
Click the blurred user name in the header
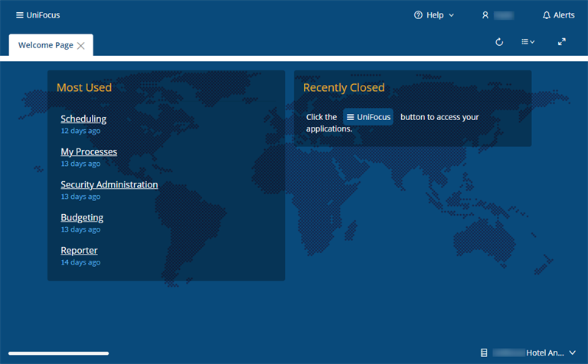[x=504, y=15]
